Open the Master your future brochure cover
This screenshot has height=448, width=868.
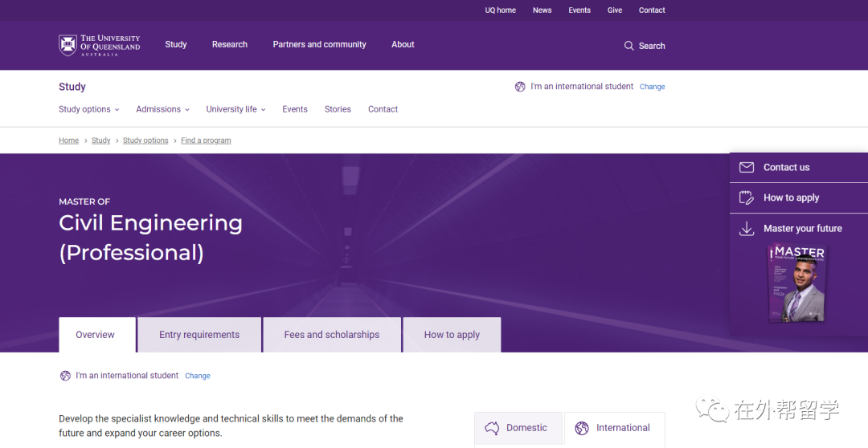[798, 283]
